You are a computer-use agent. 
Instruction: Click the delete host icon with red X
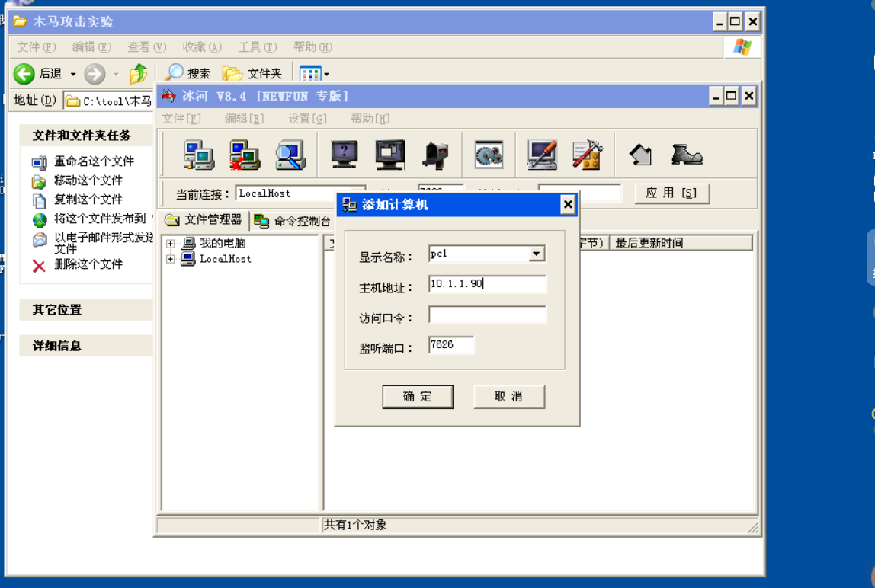point(245,155)
